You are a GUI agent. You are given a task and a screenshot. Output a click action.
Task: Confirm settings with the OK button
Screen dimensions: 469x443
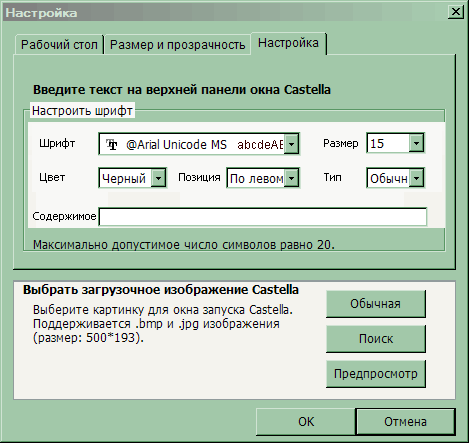(x=306, y=422)
